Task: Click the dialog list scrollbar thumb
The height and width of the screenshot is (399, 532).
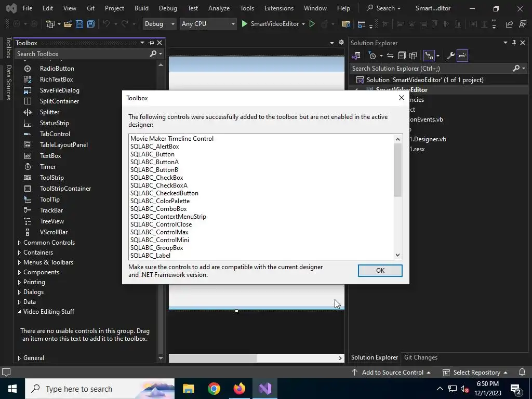Action: [x=397, y=170]
